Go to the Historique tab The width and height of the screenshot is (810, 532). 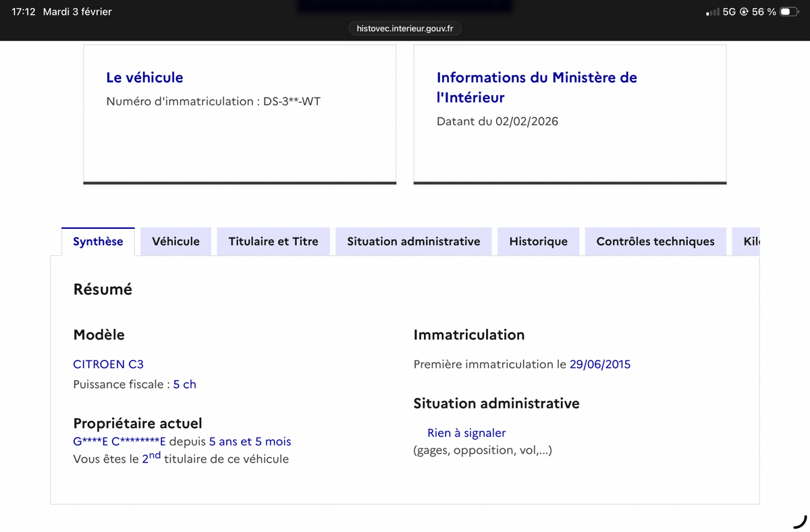point(538,242)
